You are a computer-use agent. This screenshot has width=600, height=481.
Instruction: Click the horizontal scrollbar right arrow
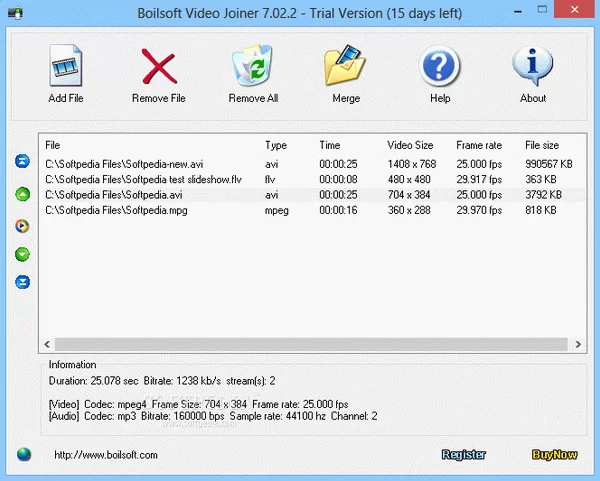[x=578, y=344]
